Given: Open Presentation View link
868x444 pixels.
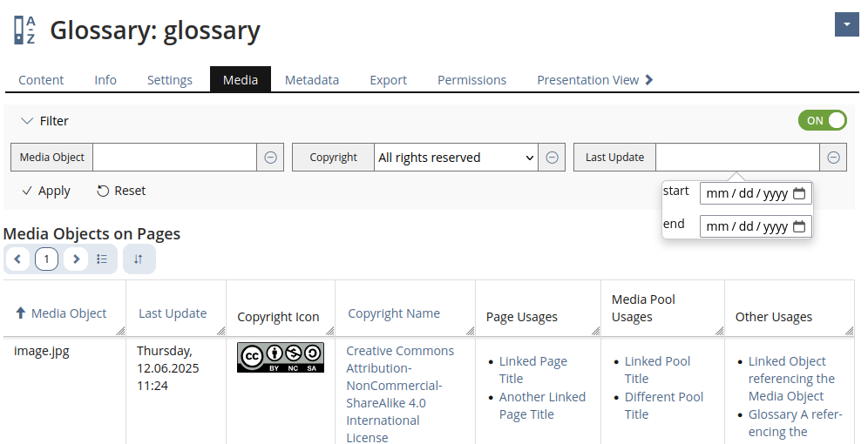Looking at the screenshot, I should pos(595,79).
